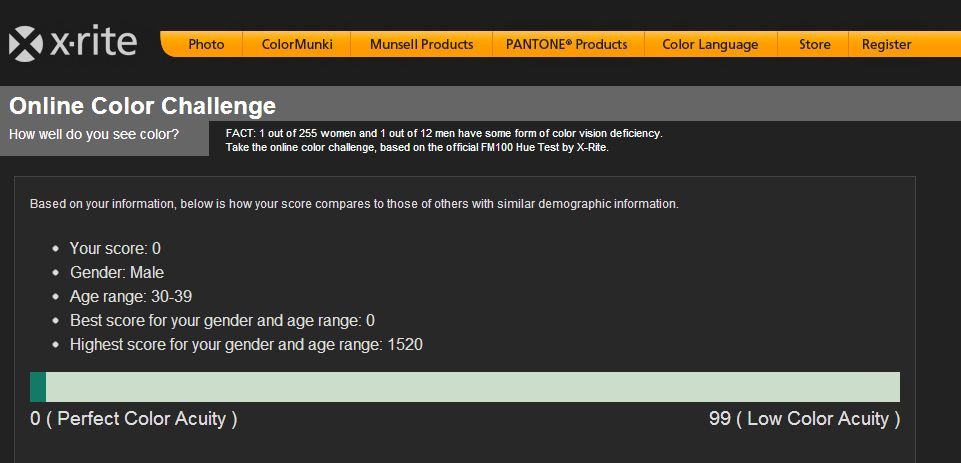This screenshot has width=961, height=463.
Task: Click the dark green filled portion of the score bar
Action: [x=38, y=387]
